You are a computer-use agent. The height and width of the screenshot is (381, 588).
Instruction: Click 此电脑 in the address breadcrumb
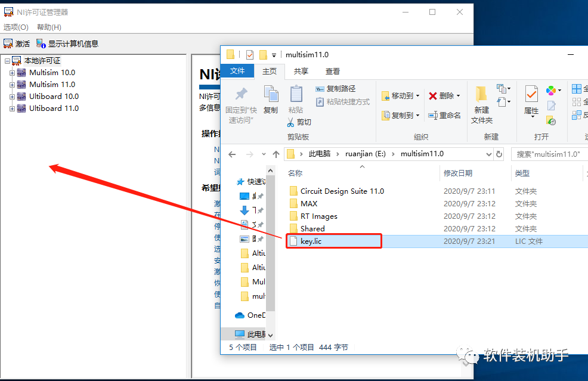tap(320, 154)
